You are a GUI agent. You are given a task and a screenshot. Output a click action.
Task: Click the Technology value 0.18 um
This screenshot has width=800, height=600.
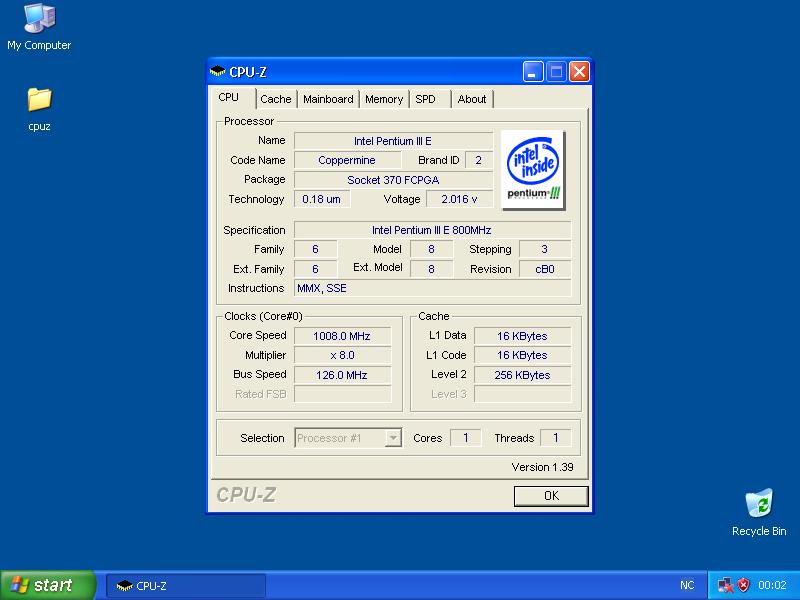(322, 199)
